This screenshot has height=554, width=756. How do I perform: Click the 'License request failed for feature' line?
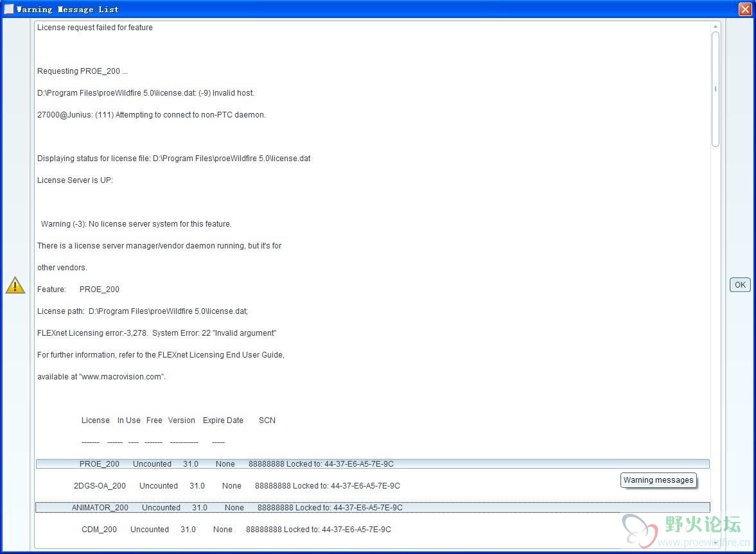click(95, 28)
